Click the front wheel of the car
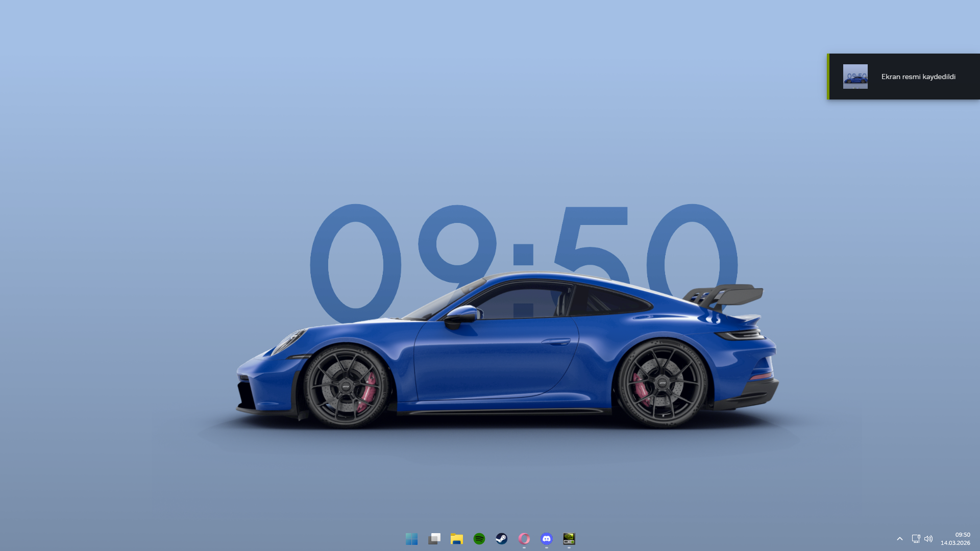The image size is (980, 551). 347,387
